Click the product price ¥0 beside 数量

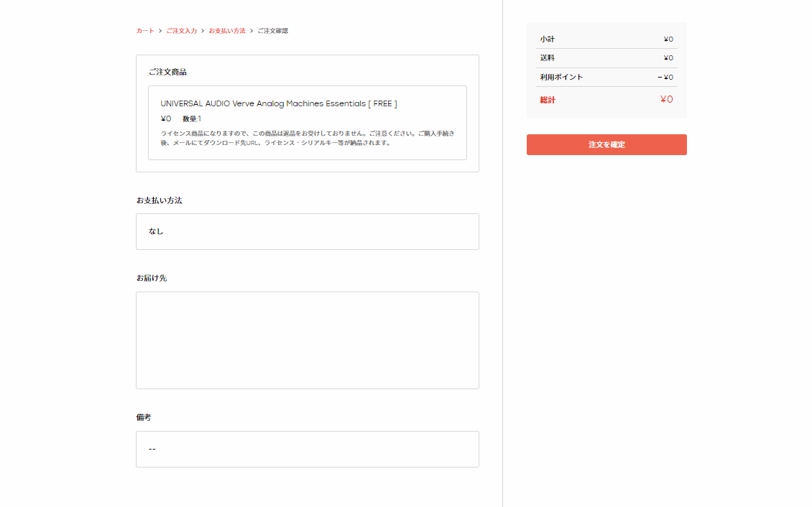tap(166, 119)
